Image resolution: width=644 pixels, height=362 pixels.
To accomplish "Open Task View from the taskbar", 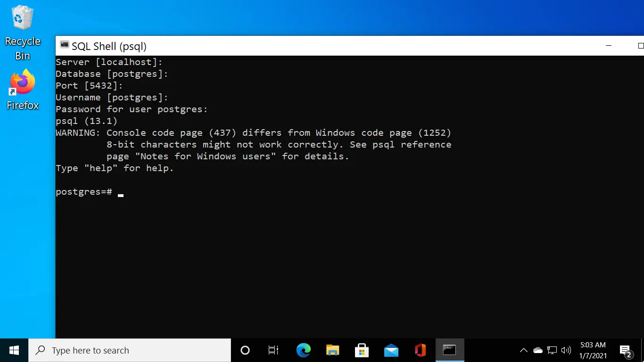I will click(273, 350).
